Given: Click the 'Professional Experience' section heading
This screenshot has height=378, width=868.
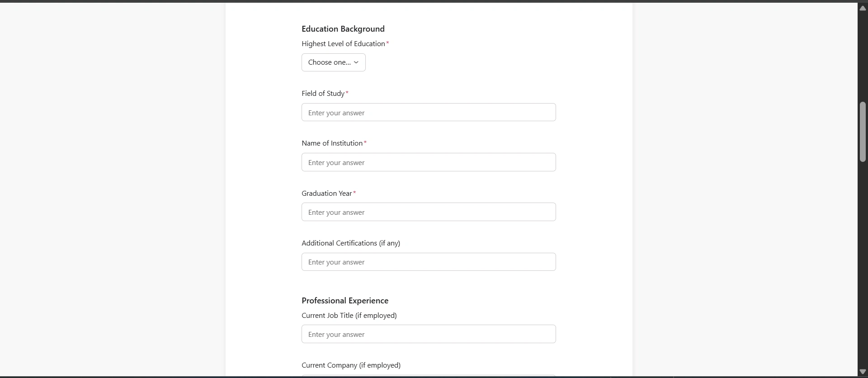Looking at the screenshot, I should point(344,301).
